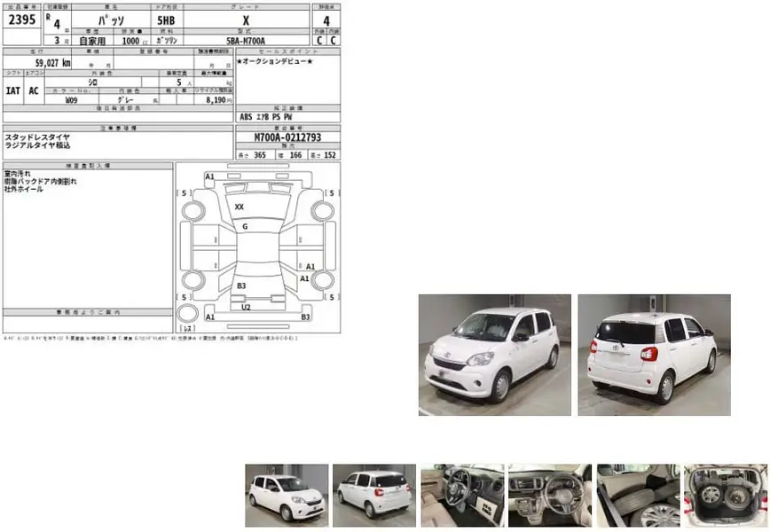The width and height of the screenshot is (770, 532).
Task: Click the XX mark on car diagram
Action: click(240, 206)
